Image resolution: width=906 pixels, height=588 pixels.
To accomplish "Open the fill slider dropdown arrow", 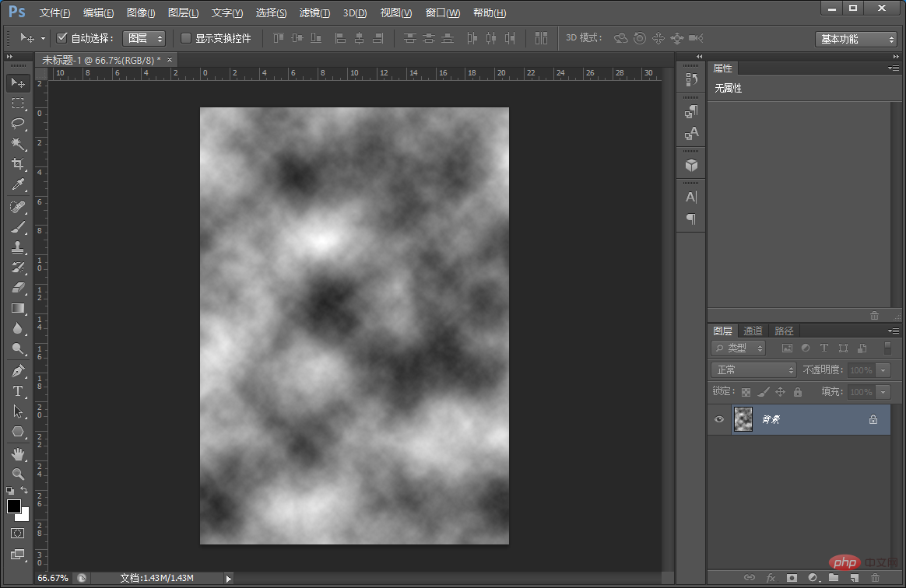I will click(x=883, y=392).
